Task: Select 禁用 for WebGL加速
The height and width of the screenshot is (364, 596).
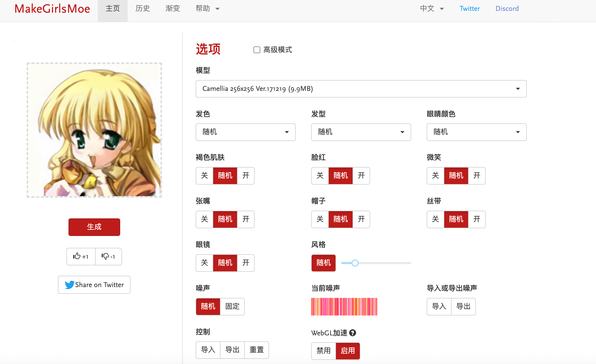Action: (324, 351)
